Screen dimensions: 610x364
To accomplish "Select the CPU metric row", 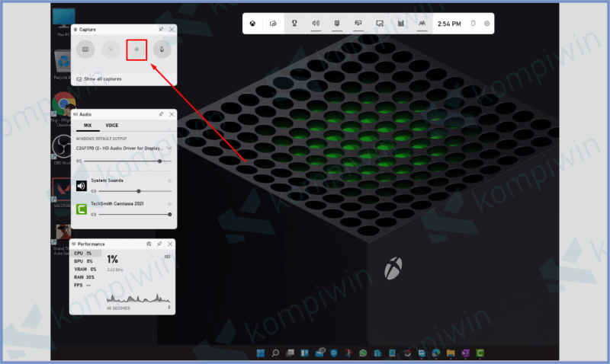I will point(86,254).
